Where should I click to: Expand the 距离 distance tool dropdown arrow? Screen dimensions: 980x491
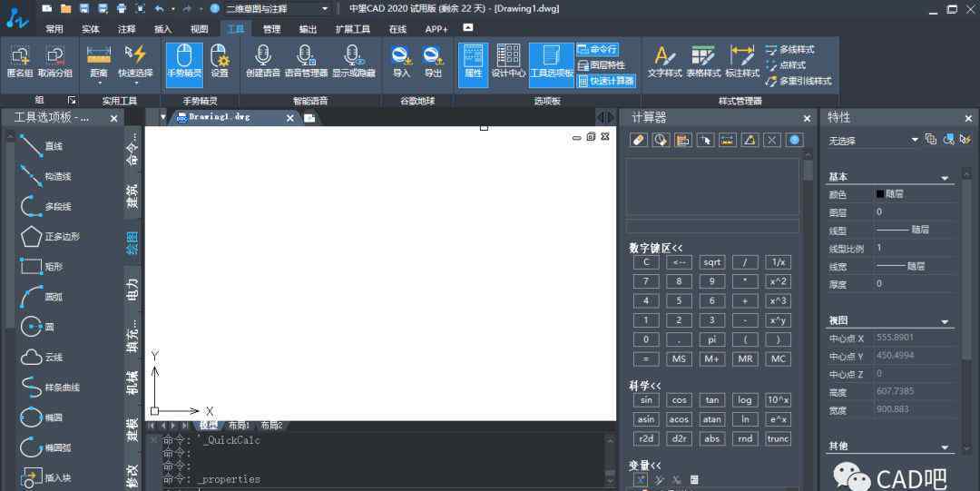[x=100, y=83]
